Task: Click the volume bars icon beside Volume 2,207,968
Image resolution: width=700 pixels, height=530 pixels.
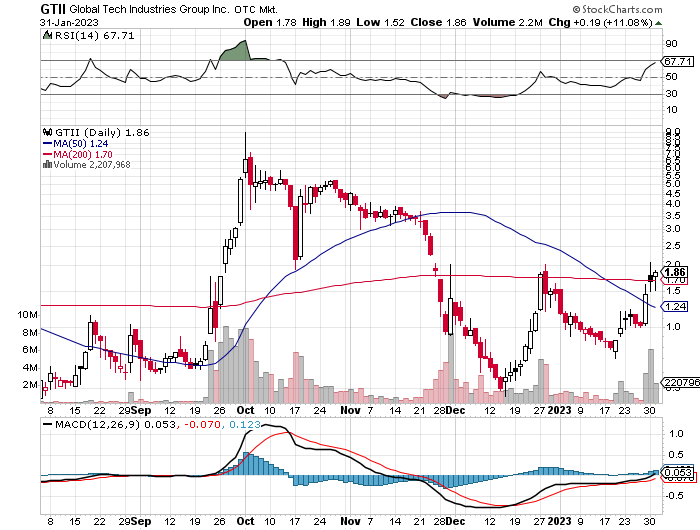Action: 47,164
